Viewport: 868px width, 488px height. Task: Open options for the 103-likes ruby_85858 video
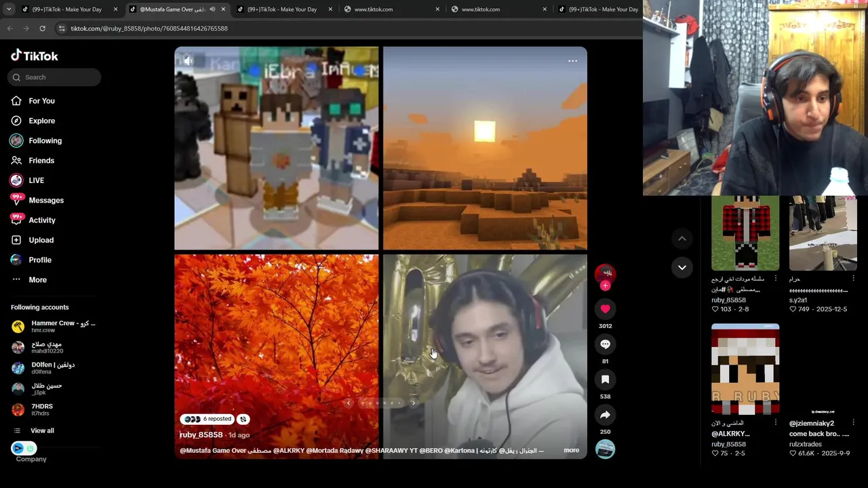pyautogui.click(x=776, y=279)
